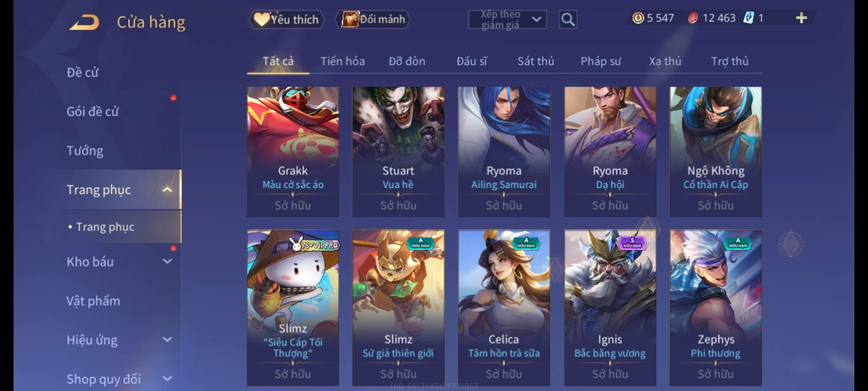Open the Gói đề cử menu item
The height and width of the screenshot is (391, 868).
click(x=93, y=111)
